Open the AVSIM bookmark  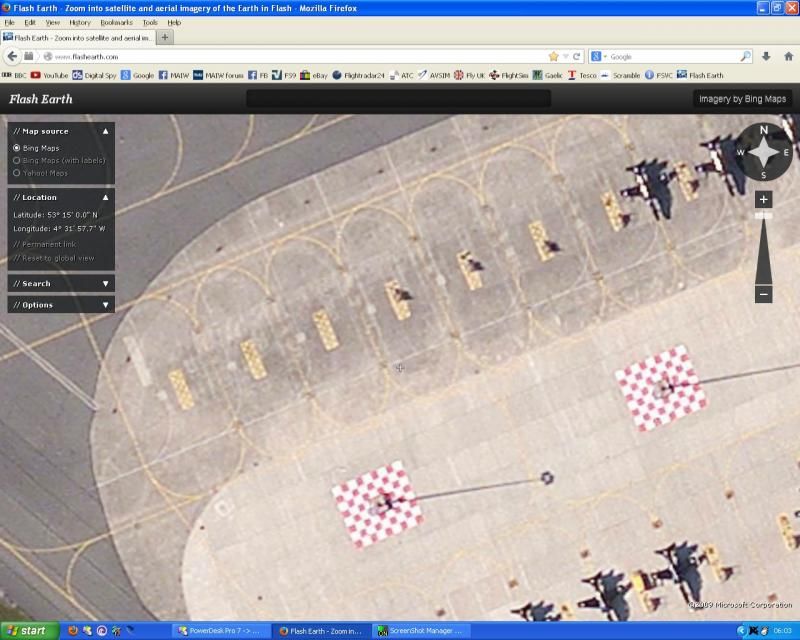coord(434,75)
